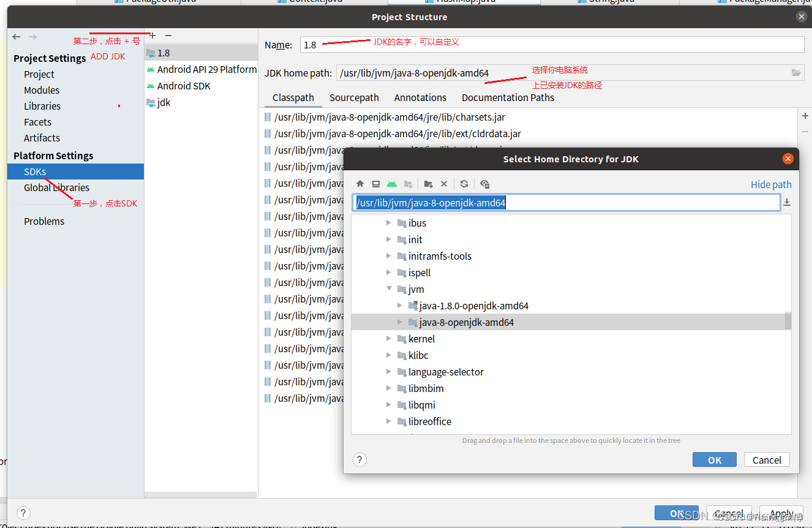
Task: Create a new folder in the chooser
Action: click(x=428, y=184)
